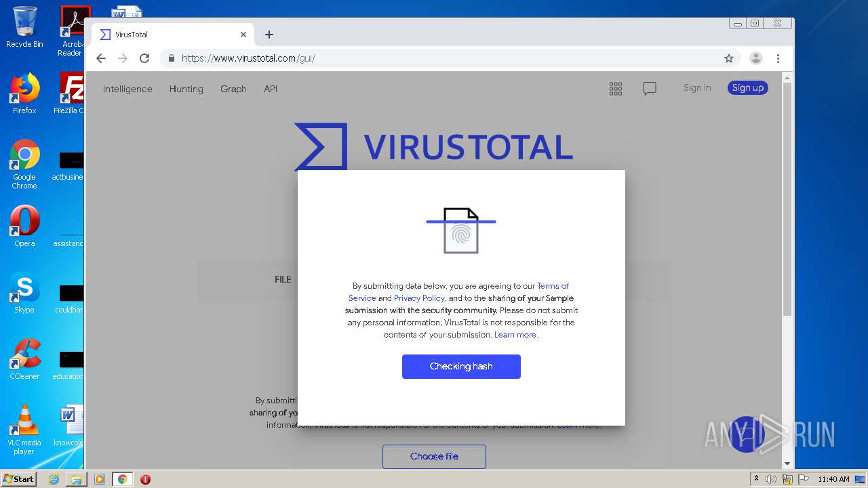This screenshot has width=868, height=488.
Task: Open a new browser tab
Action: pos(269,35)
